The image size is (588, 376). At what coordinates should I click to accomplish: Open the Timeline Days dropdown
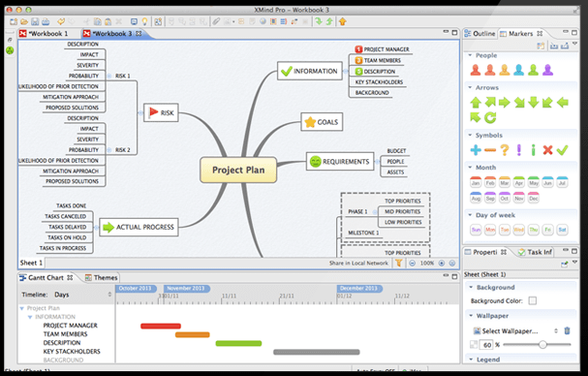83,295
